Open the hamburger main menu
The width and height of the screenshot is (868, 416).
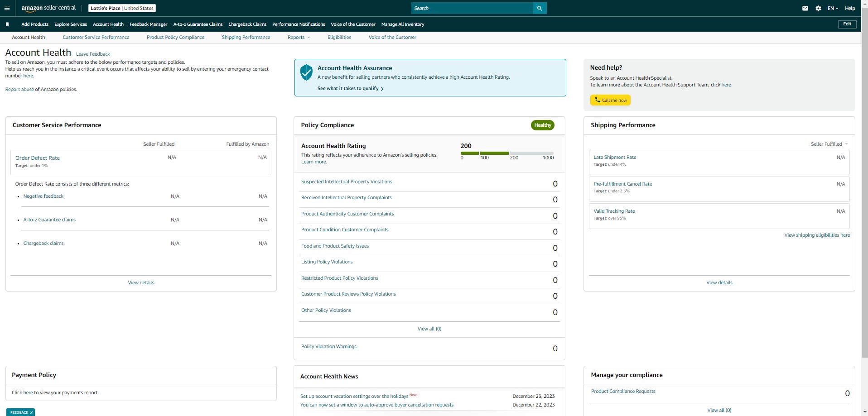7,8
